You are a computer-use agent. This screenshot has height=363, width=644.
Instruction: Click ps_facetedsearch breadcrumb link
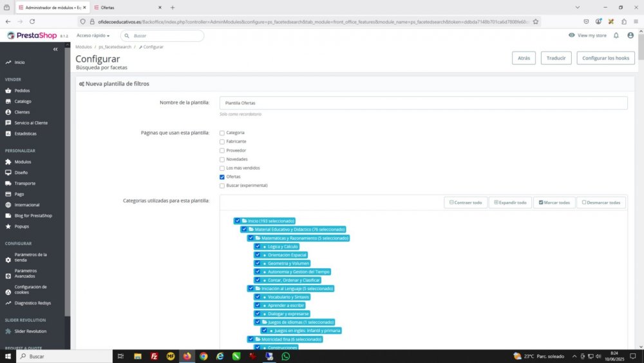click(115, 47)
